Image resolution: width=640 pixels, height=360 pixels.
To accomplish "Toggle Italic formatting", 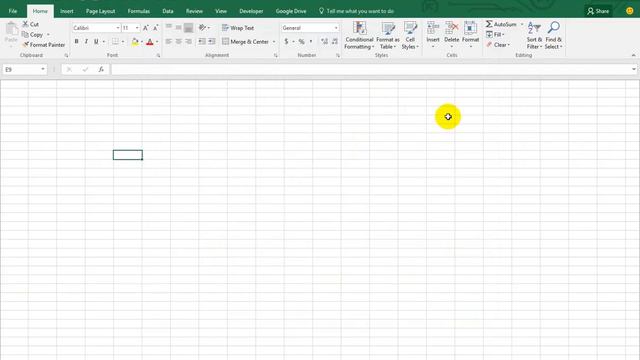I will 86,42.
